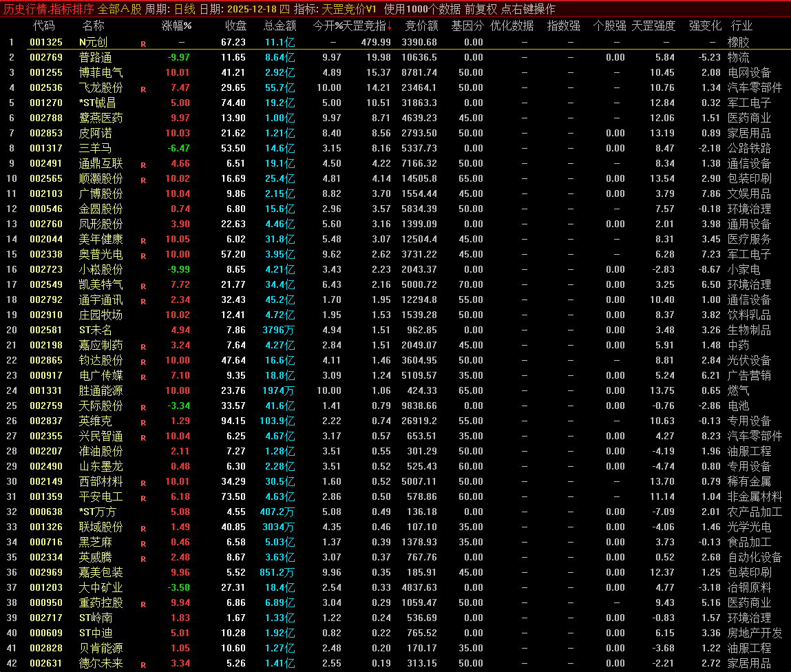This screenshot has width=791, height=672.
Task: Select the 博菲电气 stock name
Action: (x=101, y=73)
